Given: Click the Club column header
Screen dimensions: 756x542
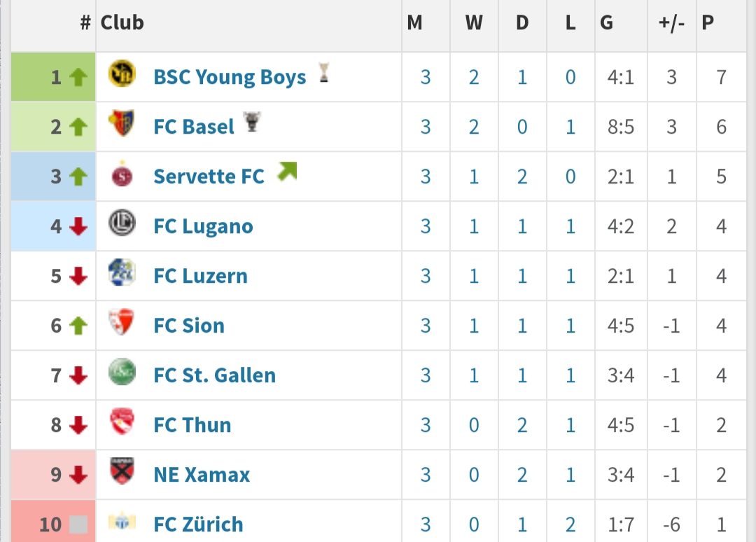Looking at the screenshot, I should (122, 23).
